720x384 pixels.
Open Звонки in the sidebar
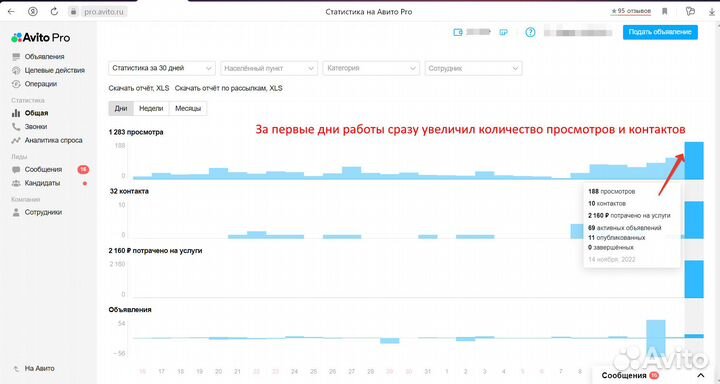[36, 127]
